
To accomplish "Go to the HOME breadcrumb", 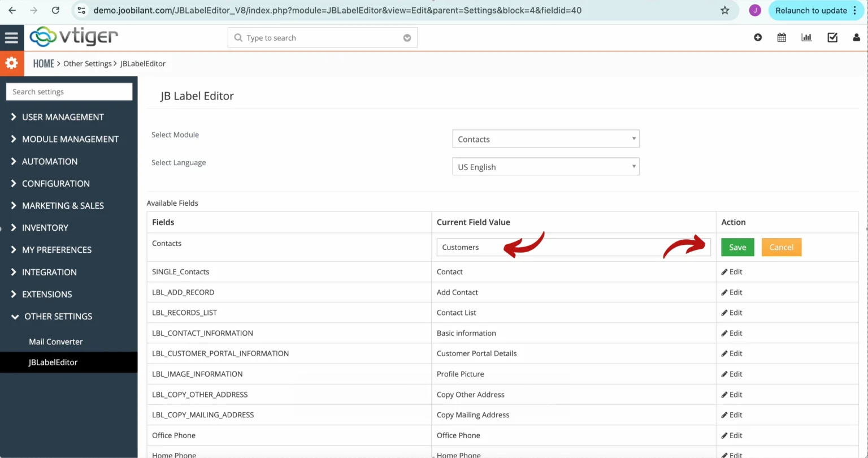I will [44, 63].
